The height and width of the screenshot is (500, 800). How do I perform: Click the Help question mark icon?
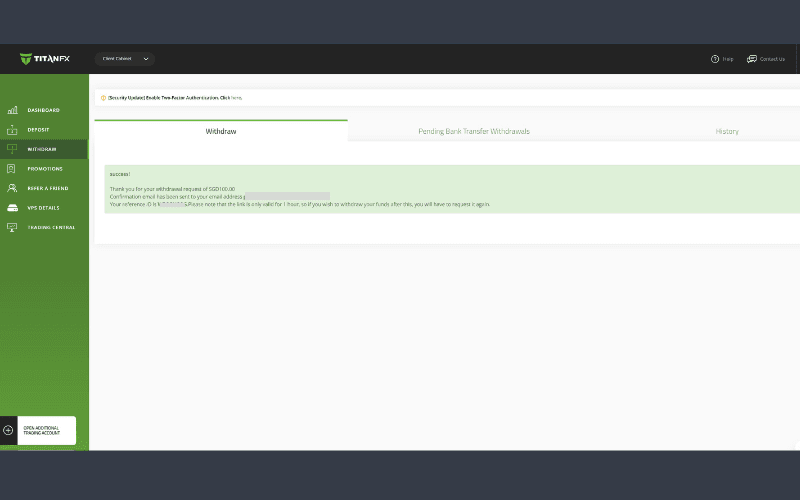pos(715,59)
